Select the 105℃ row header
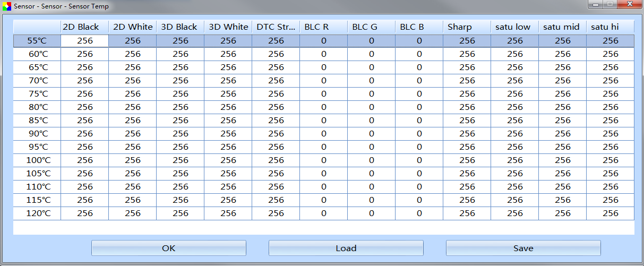Image resolution: width=644 pixels, height=266 pixels. click(37, 174)
